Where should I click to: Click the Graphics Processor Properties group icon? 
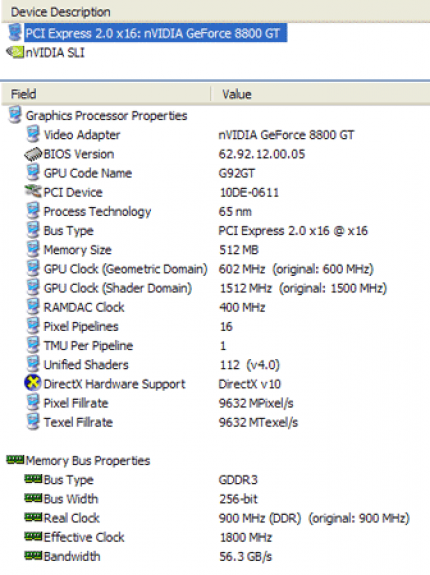pyautogui.click(x=15, y=115)
